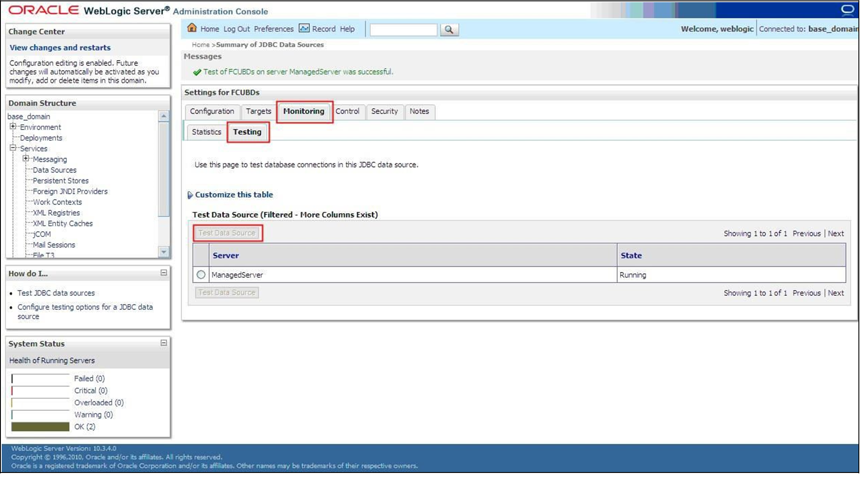The image size is (868, 486).
Task: Click the search text input field
Action: (x=403, y=30)
